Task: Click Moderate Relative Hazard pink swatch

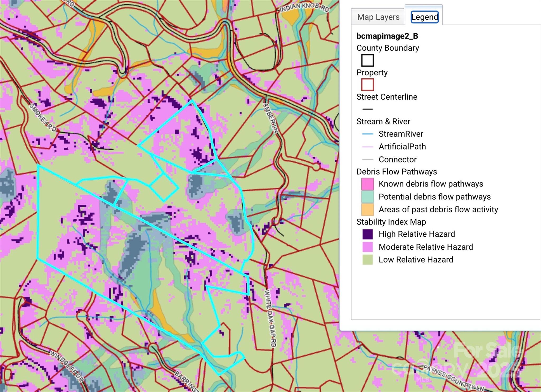Action: pos(367,247)
